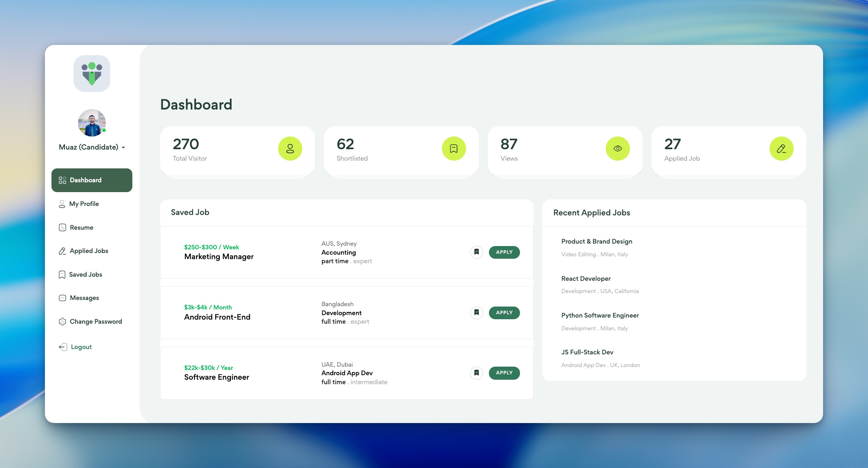The width and height of the screenshot is (868, 468).
Task: Click the user profile avatar photo
Action: pyautogui.click(x=92, y=123)
